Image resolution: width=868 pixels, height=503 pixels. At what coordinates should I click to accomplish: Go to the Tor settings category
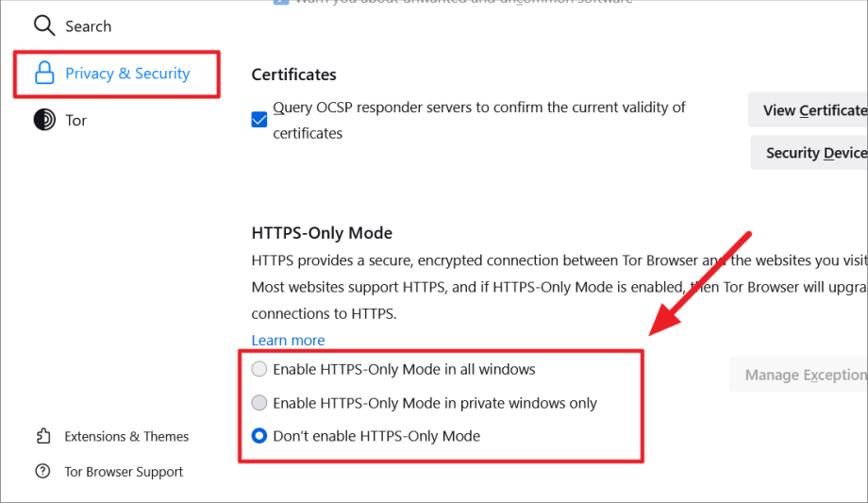(75, 121)
